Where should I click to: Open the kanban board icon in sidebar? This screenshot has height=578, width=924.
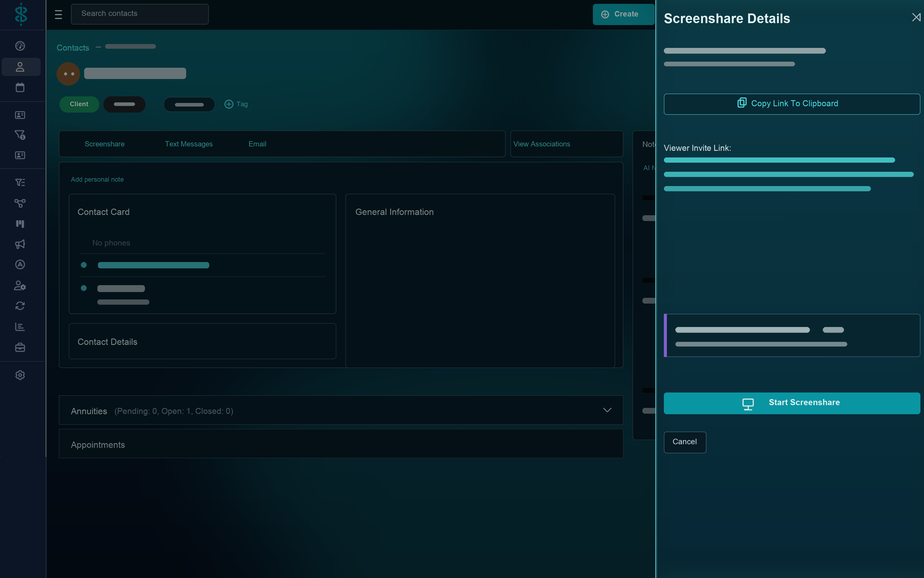[20, 223]
